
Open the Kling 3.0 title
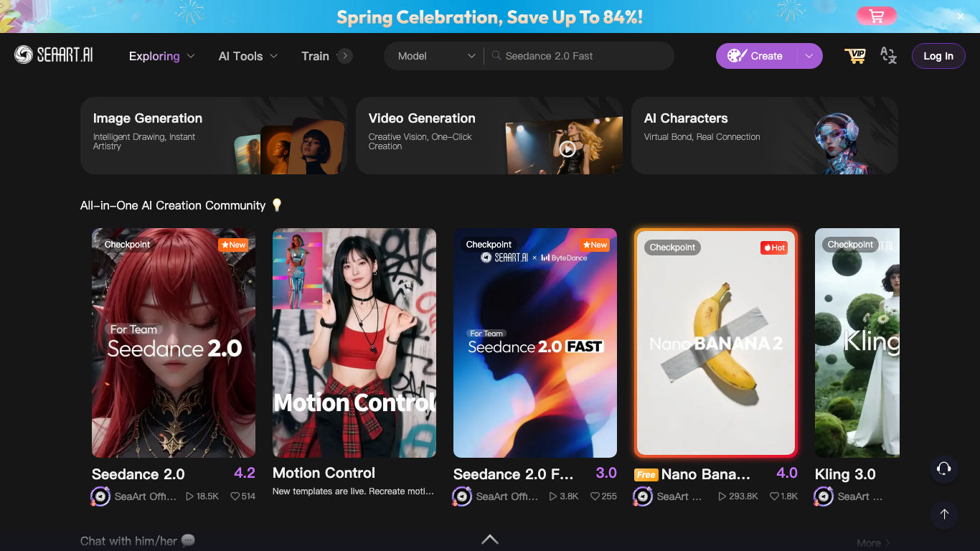pyautogui.click(x=845, y=474)
